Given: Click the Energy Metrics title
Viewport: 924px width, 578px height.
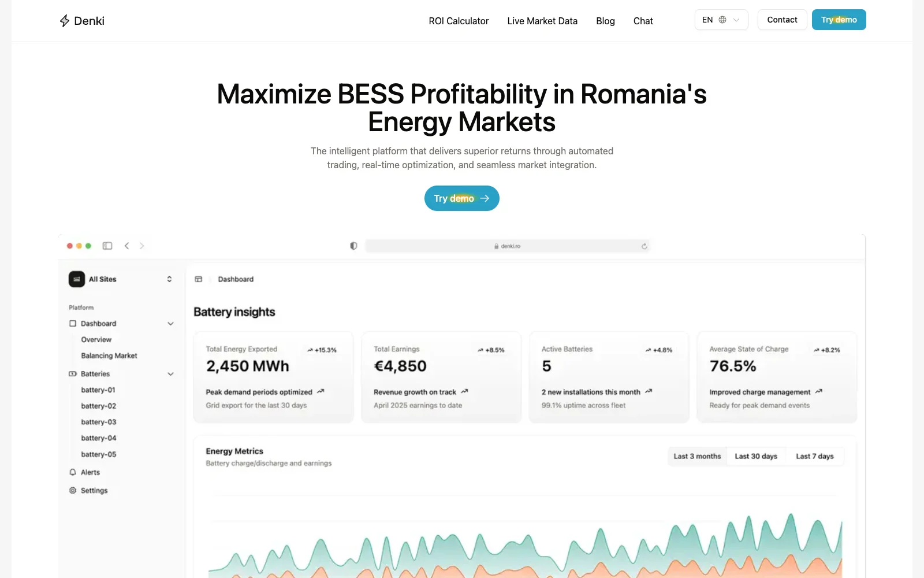Looking at the screenshot, I should (234, 451).
